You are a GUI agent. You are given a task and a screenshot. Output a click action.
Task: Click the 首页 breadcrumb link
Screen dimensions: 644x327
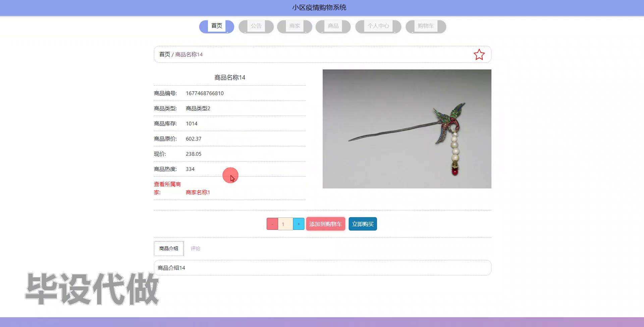(164, 54)
